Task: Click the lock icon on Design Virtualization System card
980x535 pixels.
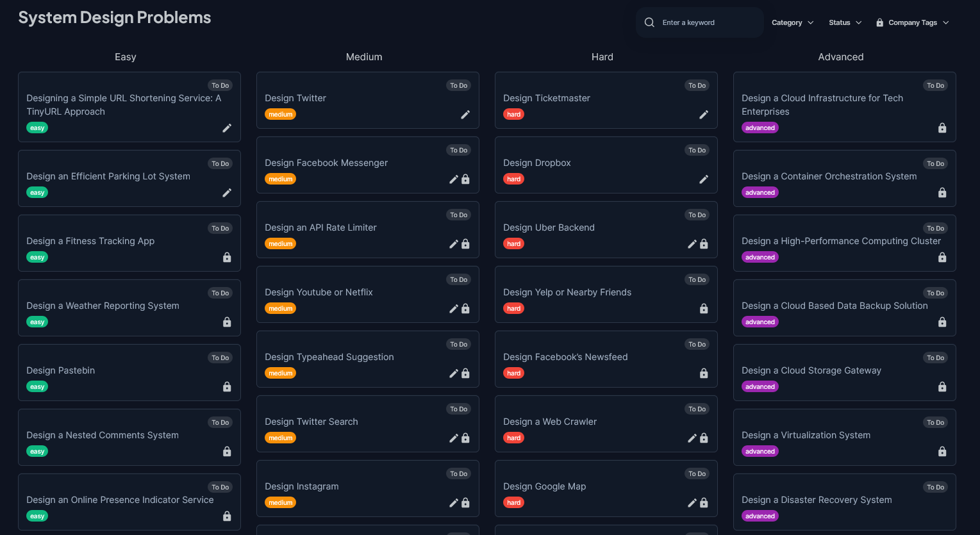Action: pos(942,452)
